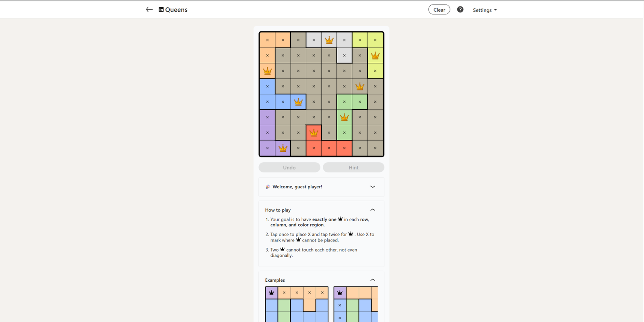
Task: Toggle the crown in the yellow region
Action: pyautogui.click(x=375, y=56)
